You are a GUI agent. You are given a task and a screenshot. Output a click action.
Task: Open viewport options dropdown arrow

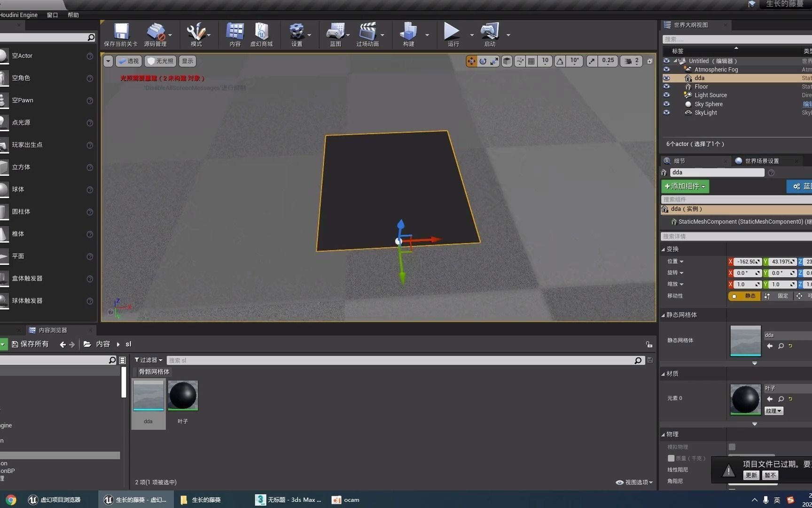108,61
